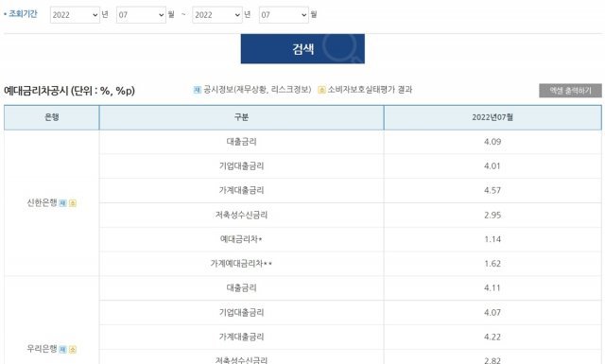The width and height of the screenshot is (605, 364).
Task: Click 우리은행 기업대출금리 row label
Action: [242, 312]
